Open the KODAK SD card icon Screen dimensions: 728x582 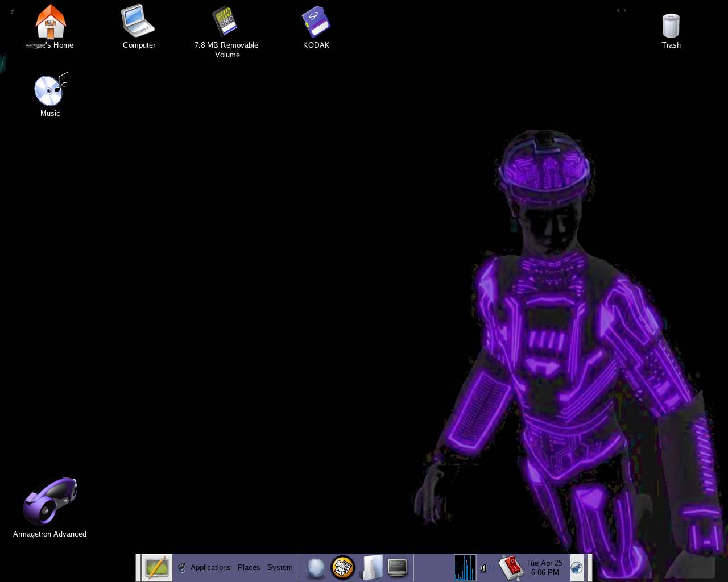click(316, 22)
